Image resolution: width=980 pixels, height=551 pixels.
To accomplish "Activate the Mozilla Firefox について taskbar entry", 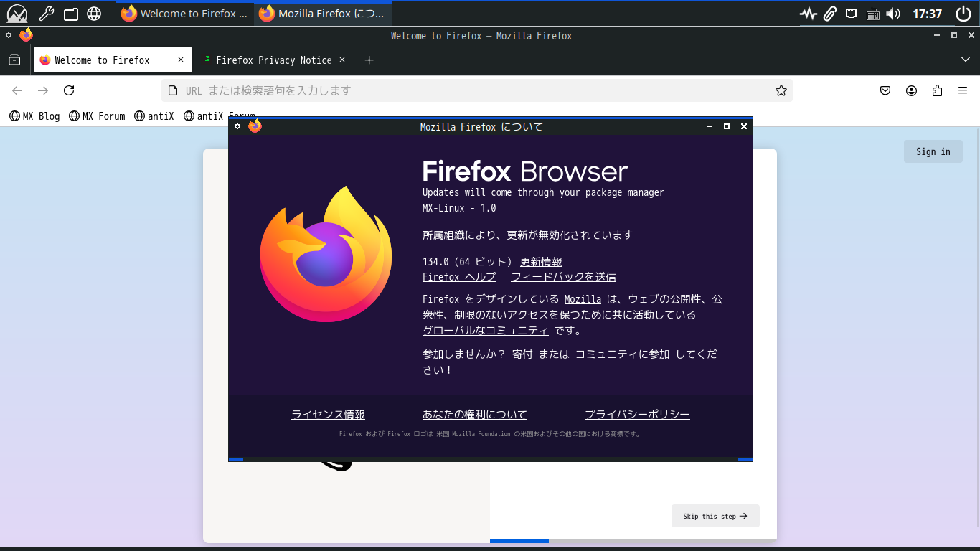I will [x=323, y=14].
